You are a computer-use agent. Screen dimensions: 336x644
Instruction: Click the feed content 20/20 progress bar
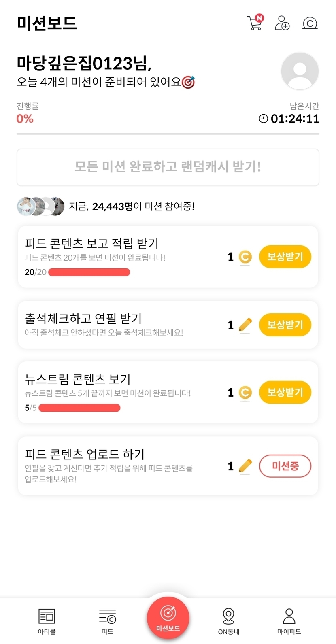click(x=89, y=272)
